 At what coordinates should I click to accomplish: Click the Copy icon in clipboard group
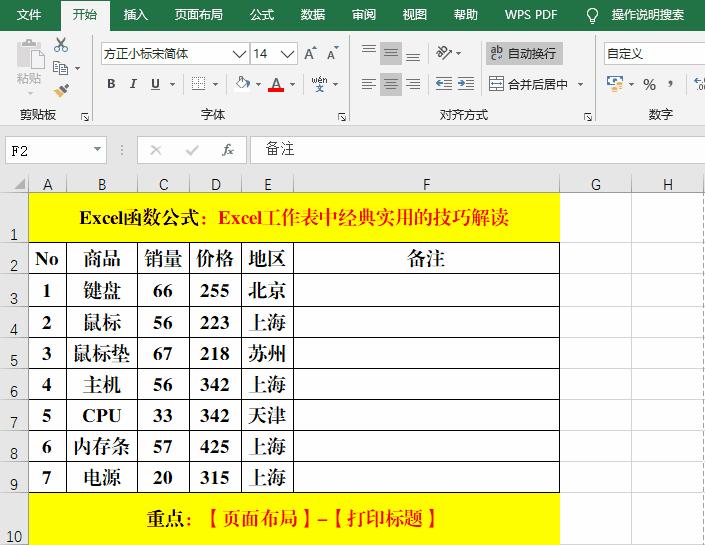(x=60, y=68)
